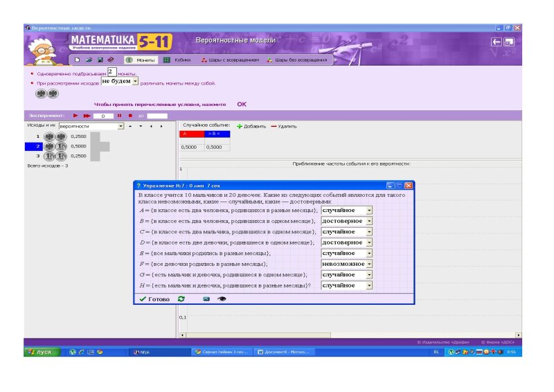Click 'OK' to accept the conditions
Viewport: 554px width, 392px height.
(x=242, y=104)
